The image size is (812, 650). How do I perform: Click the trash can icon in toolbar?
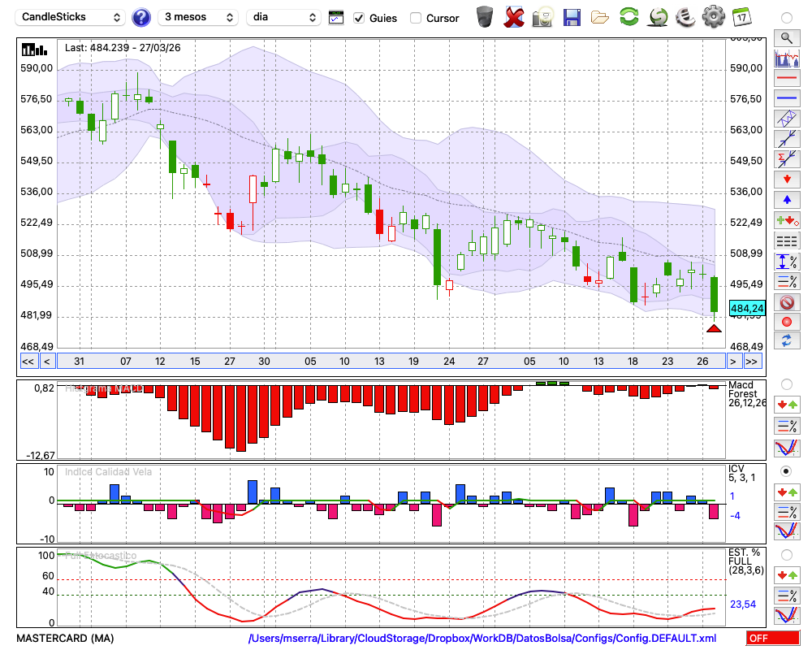(485, 16)
